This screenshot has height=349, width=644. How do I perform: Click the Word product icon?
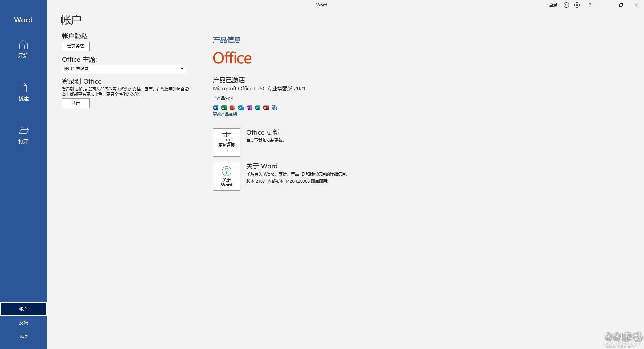pyautogui.click(x=216, y=108)
